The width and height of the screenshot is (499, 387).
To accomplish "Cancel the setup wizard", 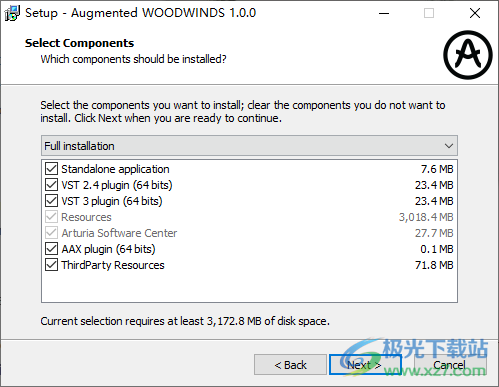I will (450, 365).
